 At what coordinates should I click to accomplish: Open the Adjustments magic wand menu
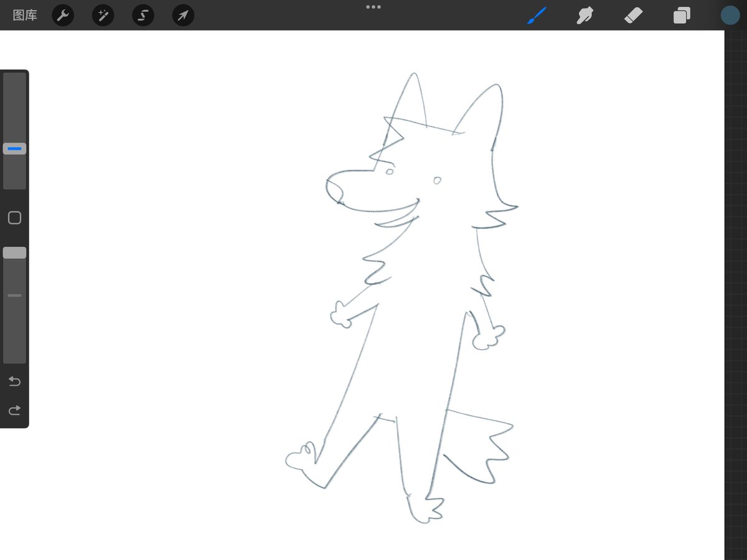click(x=103, y=16)
